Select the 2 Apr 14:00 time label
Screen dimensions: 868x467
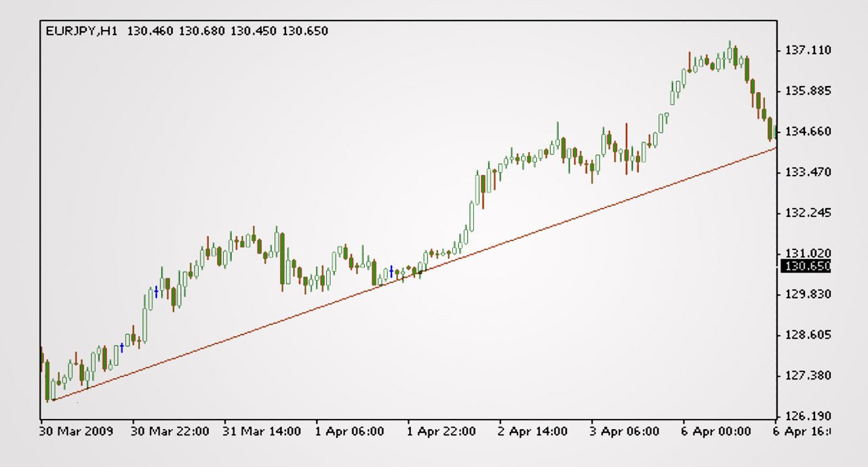[x=533, y=431]
